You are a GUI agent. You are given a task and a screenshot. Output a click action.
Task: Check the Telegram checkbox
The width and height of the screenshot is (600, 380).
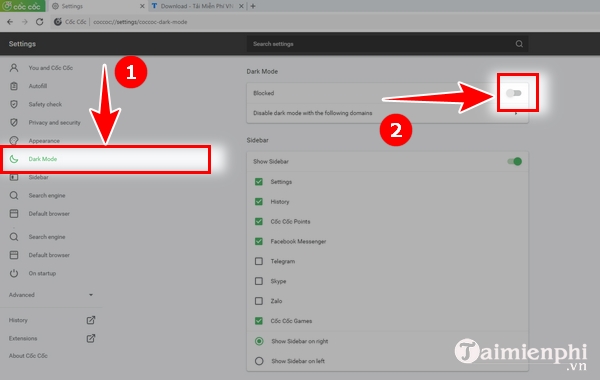259,261
